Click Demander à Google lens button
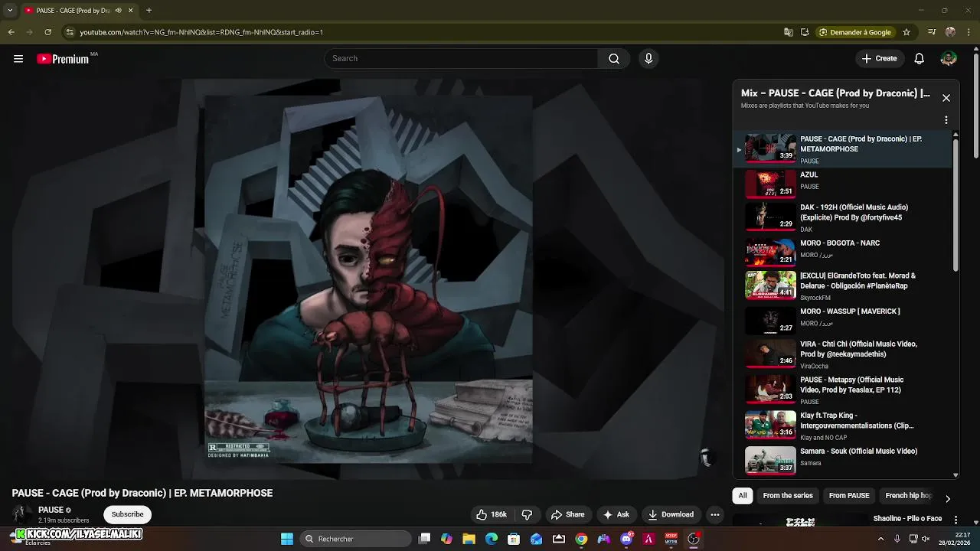 coord(856,32)
